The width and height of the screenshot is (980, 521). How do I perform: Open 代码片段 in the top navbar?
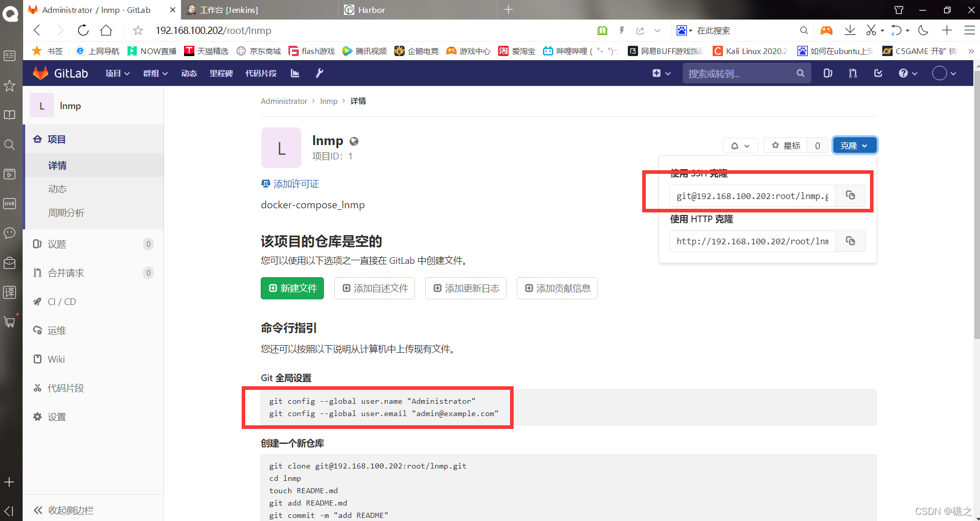pyautogui.click(x=261, y=73)
